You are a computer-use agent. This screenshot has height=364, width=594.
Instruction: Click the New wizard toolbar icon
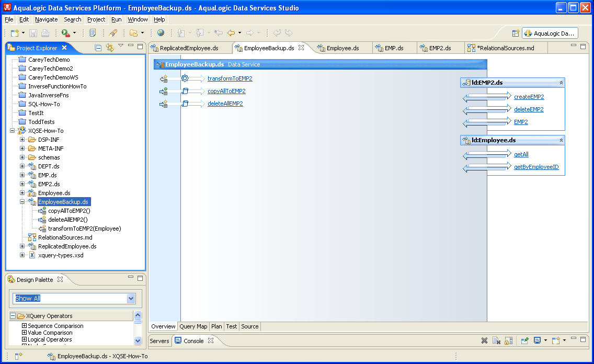coord(15,33)
